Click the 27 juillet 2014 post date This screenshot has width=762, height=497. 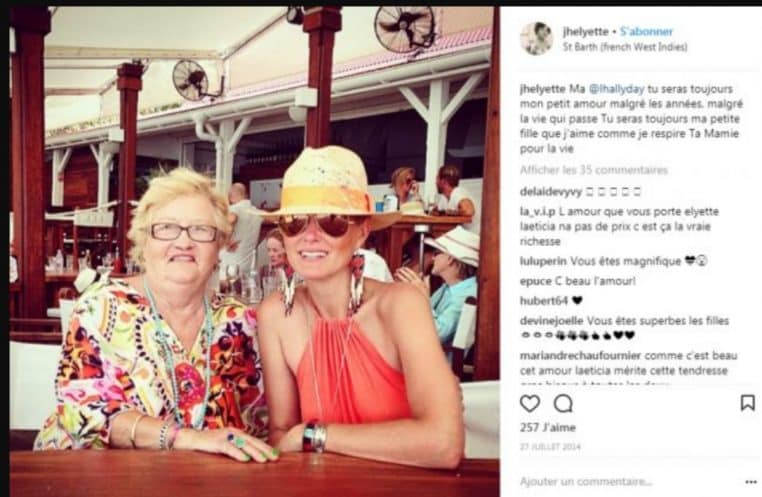click(x=550, y=446)
